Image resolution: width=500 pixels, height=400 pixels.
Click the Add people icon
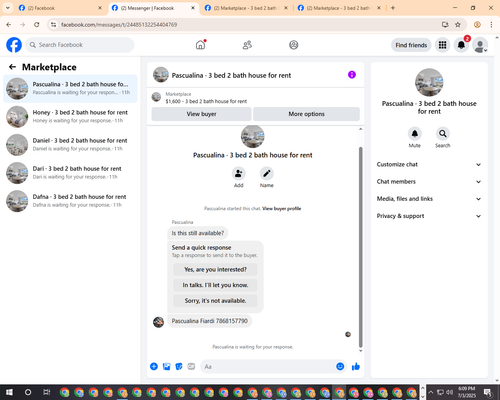(x=239, y=174)
